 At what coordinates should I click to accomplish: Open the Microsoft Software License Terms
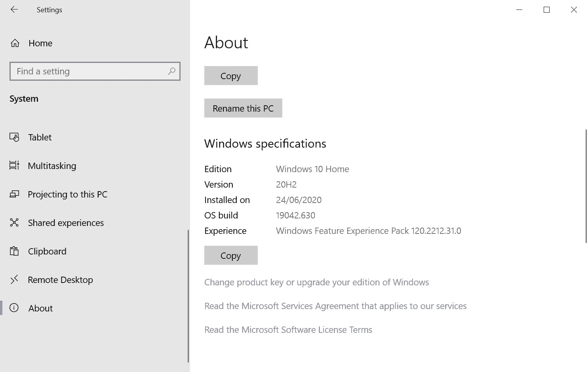coord(288,330)
